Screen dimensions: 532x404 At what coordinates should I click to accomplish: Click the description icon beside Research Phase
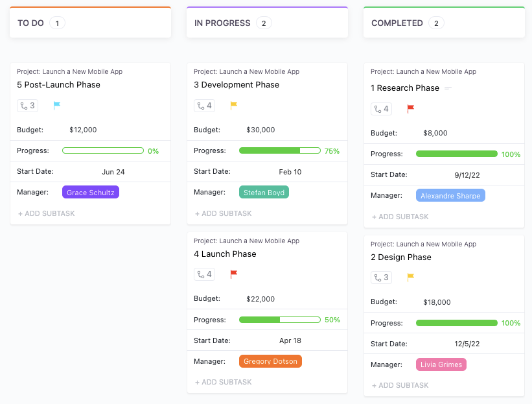point(448,88)
